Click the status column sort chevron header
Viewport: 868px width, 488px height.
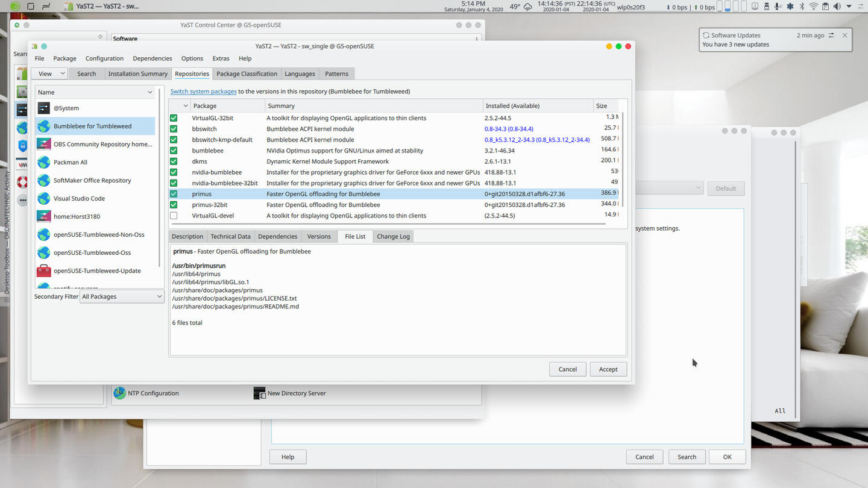(x=186, y=105)
